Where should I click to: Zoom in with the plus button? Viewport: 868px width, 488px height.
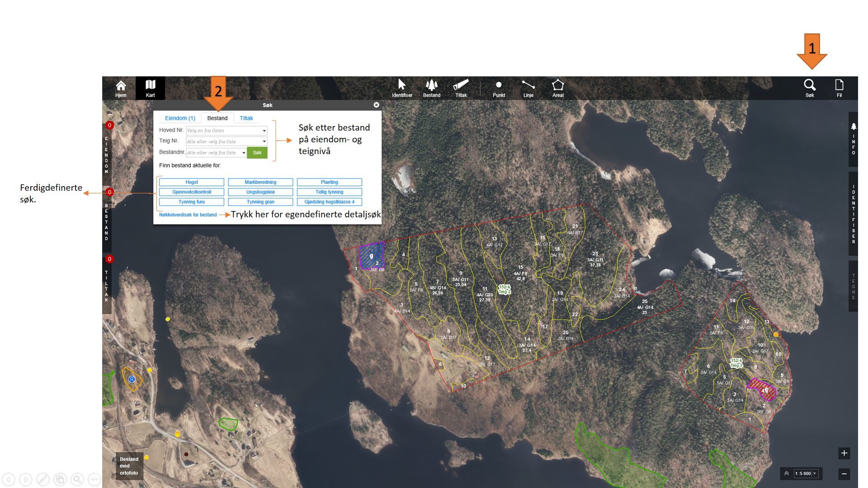(844, 453)
